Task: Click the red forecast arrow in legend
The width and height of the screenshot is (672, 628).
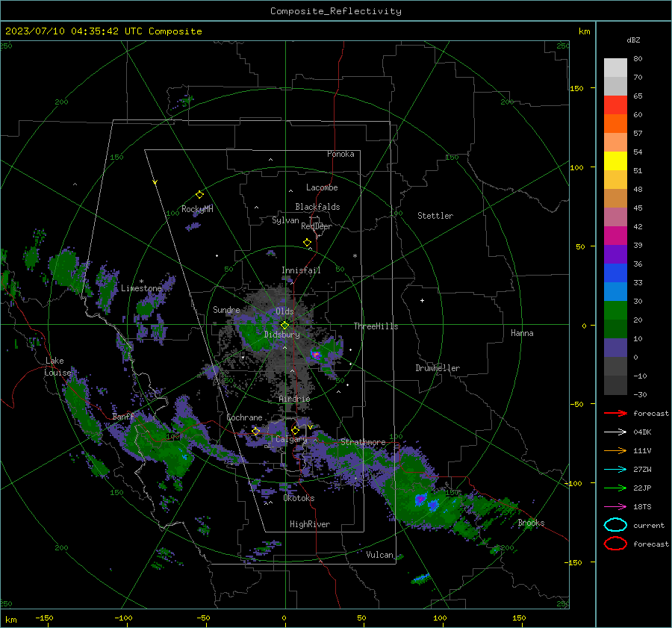Action: pyautogui.click(x=615, y=413)
